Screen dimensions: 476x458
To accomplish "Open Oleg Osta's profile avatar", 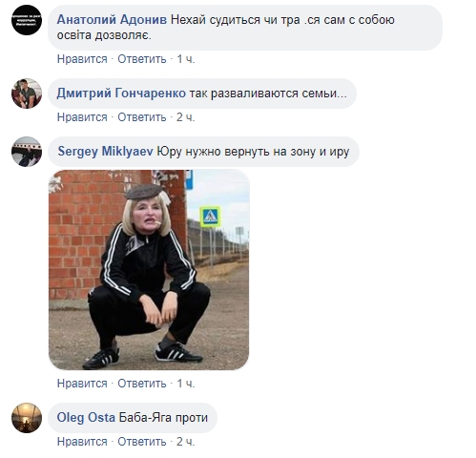I will 27,418.
